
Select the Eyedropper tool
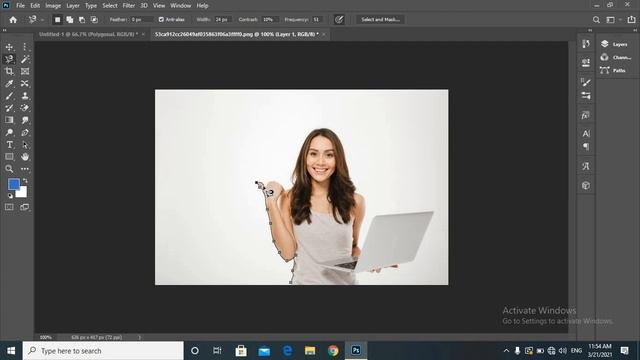click(9, 84)
